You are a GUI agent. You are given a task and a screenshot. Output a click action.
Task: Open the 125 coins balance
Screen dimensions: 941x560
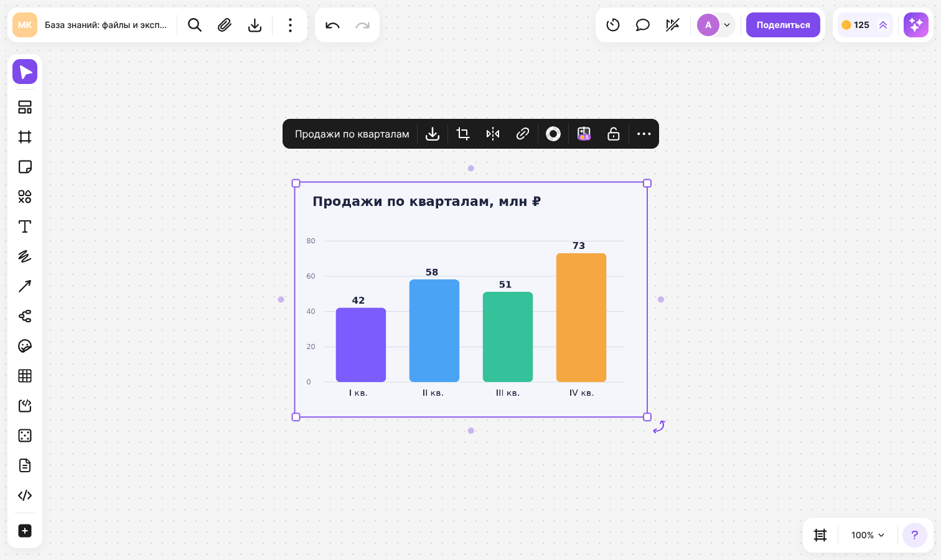click(x=865, y=25)
